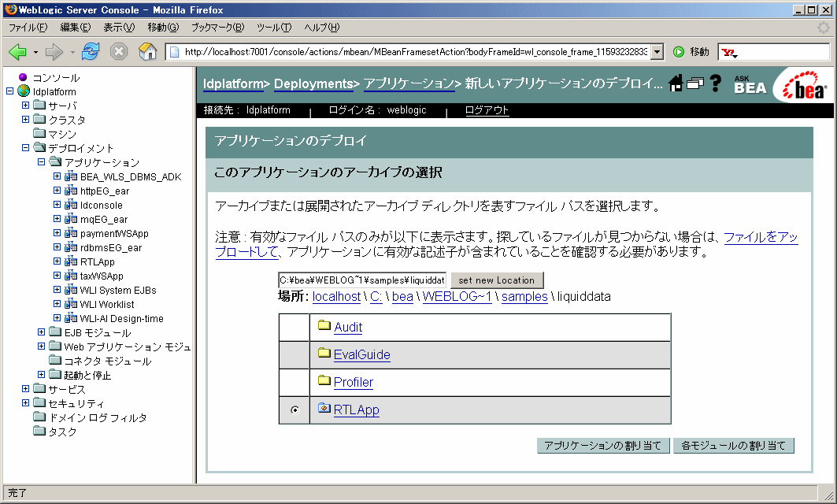Screen dimensions: 837x504
Task: Click the ldplatform domain globe icon
Action: click(x=24, y=91)
